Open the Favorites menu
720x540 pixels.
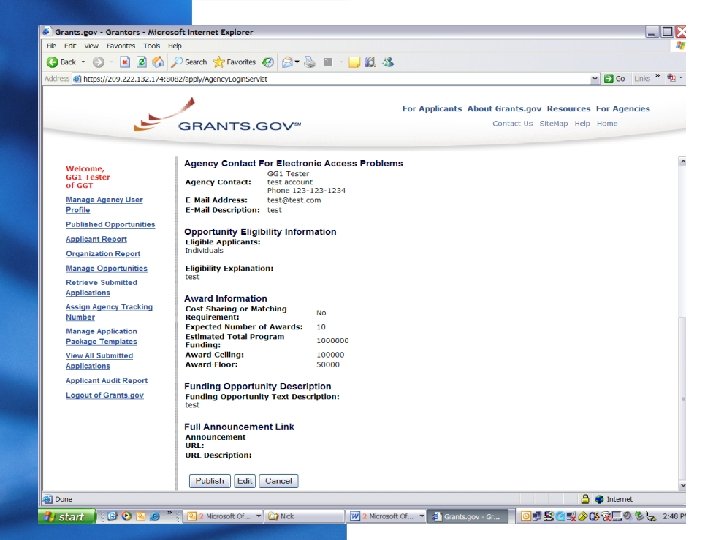click(120, 46)
